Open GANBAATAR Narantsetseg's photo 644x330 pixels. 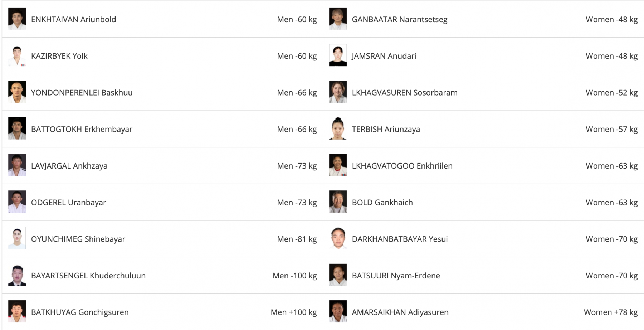(338, 19)
